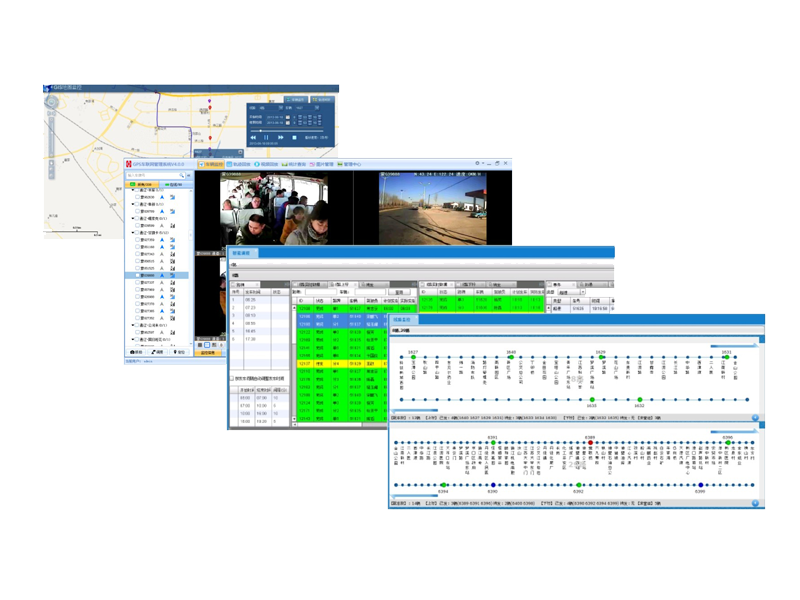Open the second toolbar tab in GPS window

237,164
